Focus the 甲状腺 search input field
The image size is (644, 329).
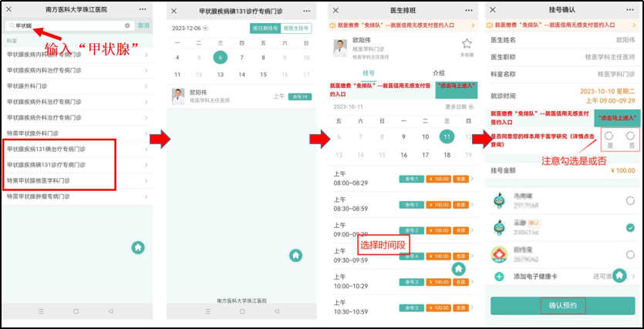pyautogui.click(x=70, y=25)
